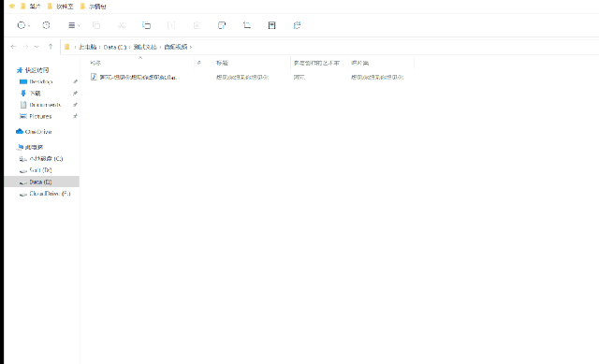
Task: Open Desktop in the sidebar
Action: tap(41, 81)
